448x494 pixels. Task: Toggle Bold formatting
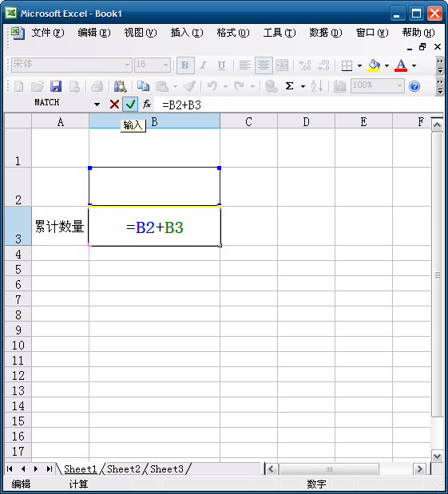click(185, 65)
